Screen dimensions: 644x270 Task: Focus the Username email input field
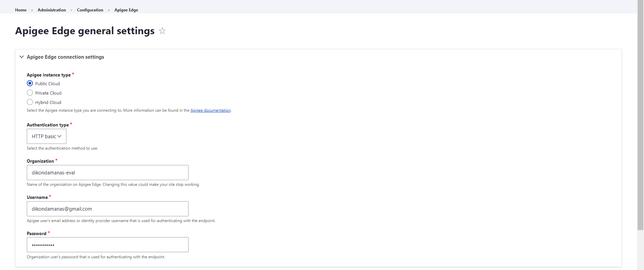point(107,209)
